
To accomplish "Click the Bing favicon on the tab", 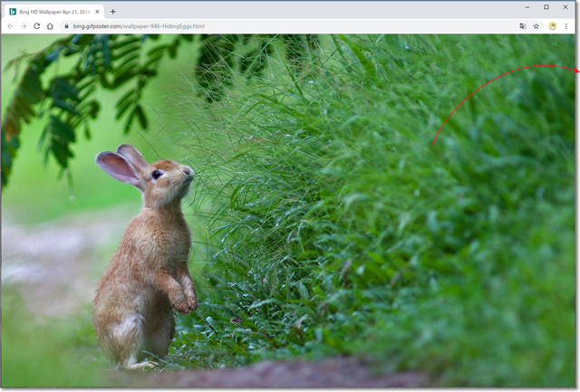I will pos(13,12).
